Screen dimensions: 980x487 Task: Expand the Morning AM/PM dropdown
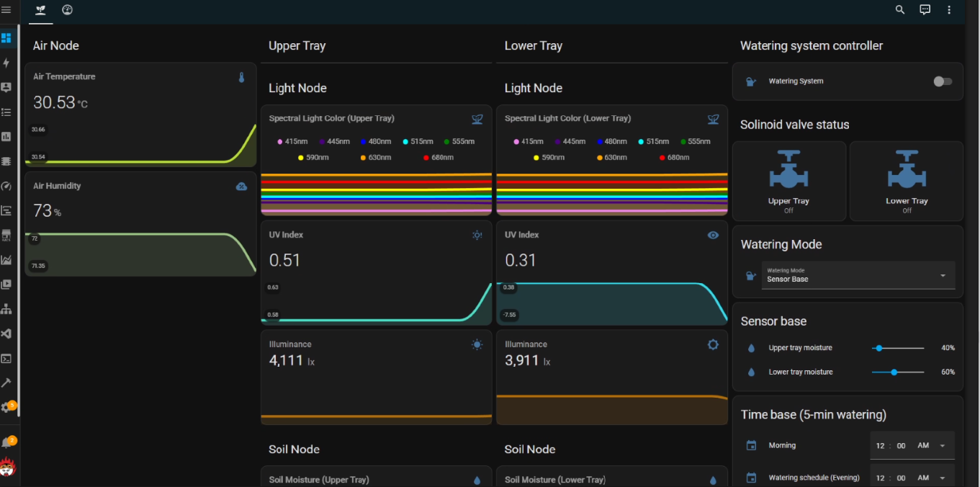pyautogui.click(x=942, y=446)
